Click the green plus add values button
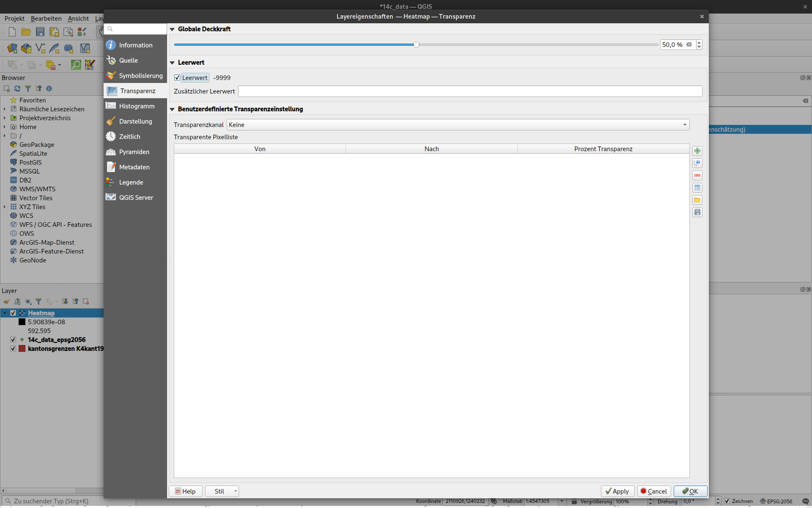 [697, 151]
